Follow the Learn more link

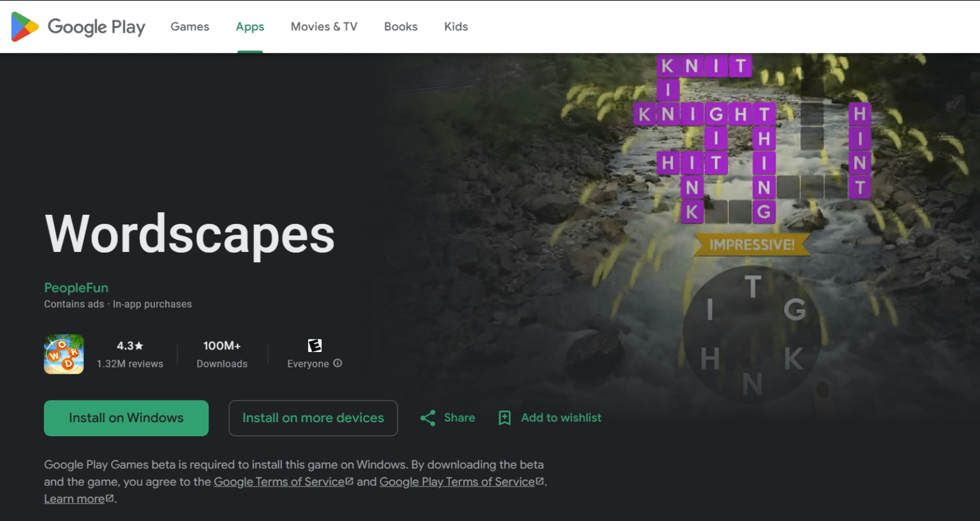pyautogui.click(x=74, y=499)
